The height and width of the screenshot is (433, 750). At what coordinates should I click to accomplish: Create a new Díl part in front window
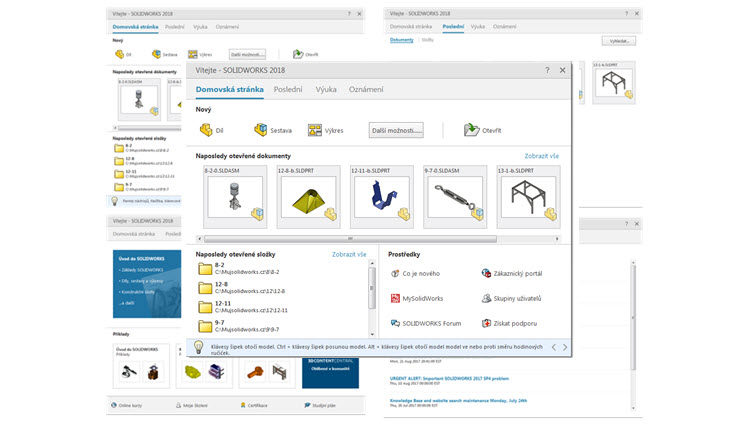click(x=211, y=130)
